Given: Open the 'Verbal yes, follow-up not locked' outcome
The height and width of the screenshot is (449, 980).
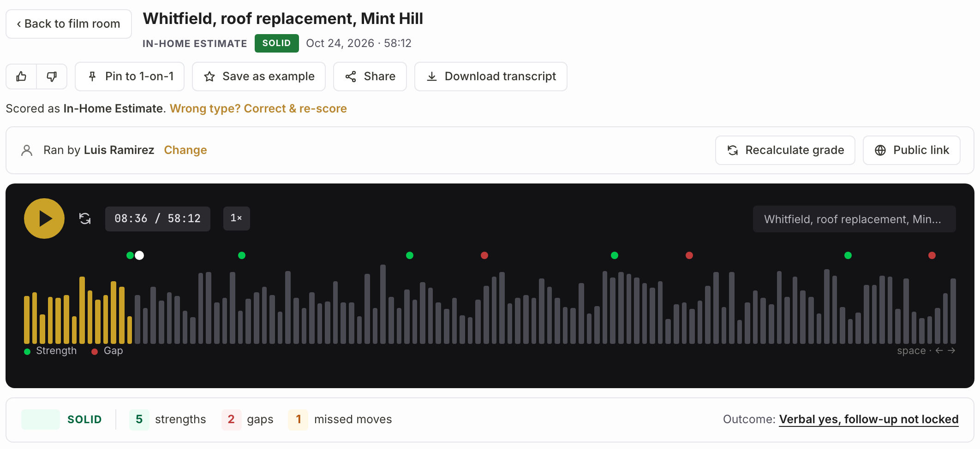Looking at the screenshot, I should pyautogui.click(x=869, y=419).
